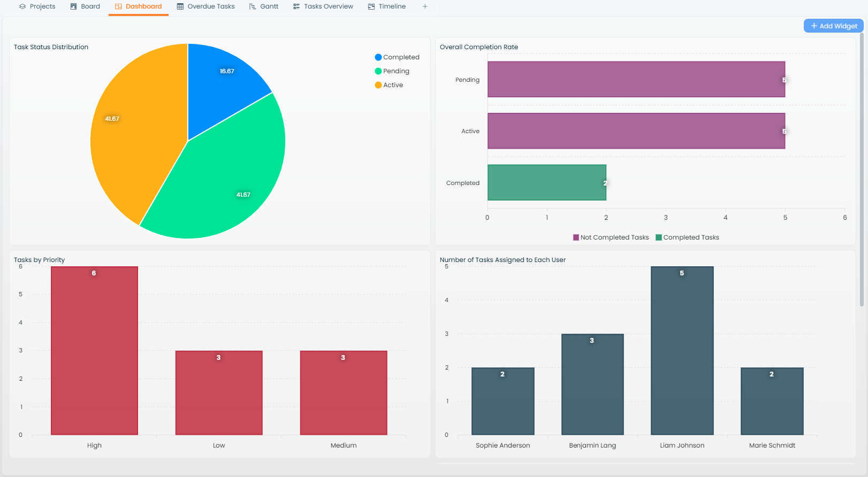Click the Medium priority bar
The image size is (868, 477).
344,393
